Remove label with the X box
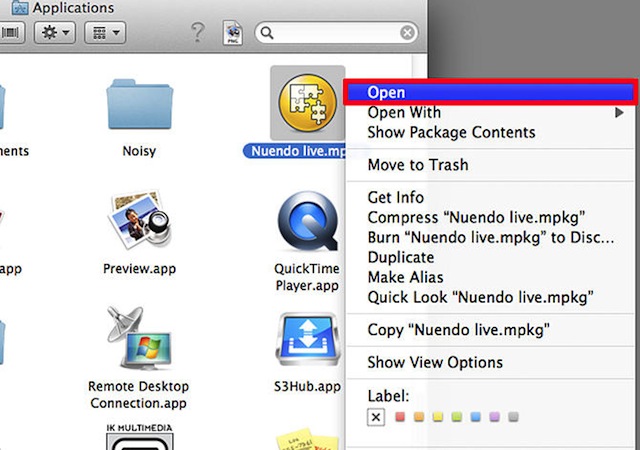Viewport: 640px width, 450px height. (376, 417)
